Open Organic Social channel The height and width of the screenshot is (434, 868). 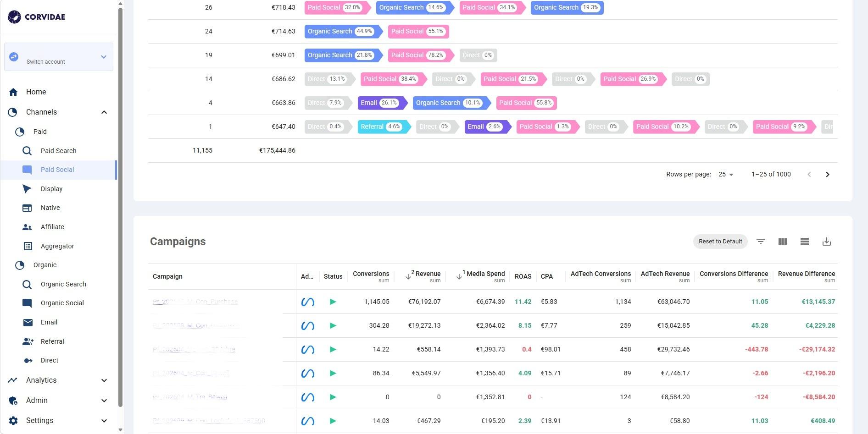pos(62,303)
